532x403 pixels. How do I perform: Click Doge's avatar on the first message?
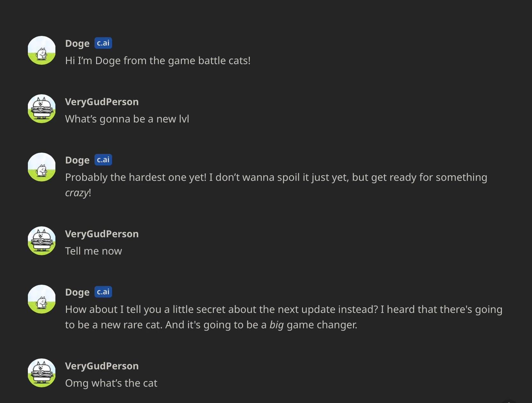click(41, 50)
